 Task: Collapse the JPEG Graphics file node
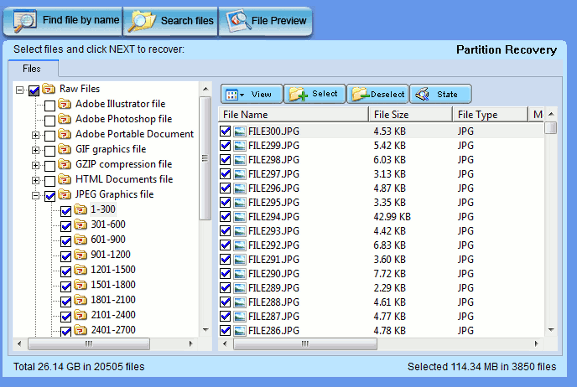[36, 195]
